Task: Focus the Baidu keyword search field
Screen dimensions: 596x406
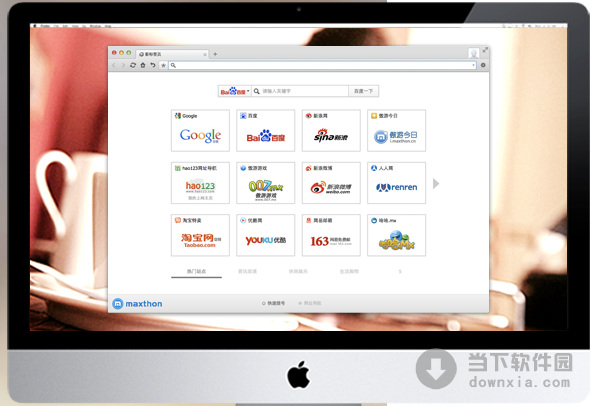Action: coord(300,91)
